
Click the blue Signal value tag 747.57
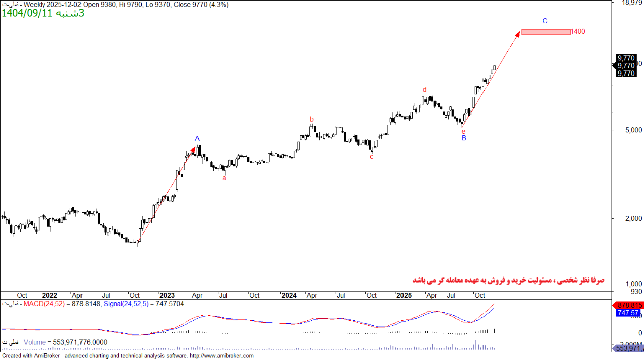pyautogui.click(x=628, y=313)
